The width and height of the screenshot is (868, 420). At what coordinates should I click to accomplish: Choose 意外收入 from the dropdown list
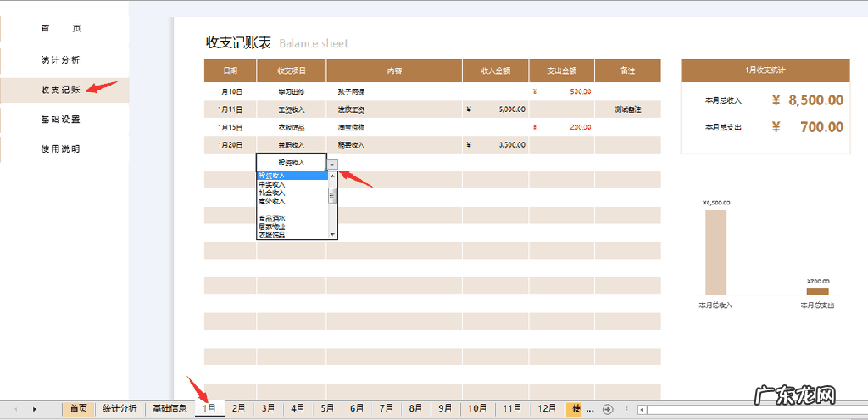(292, 200)
